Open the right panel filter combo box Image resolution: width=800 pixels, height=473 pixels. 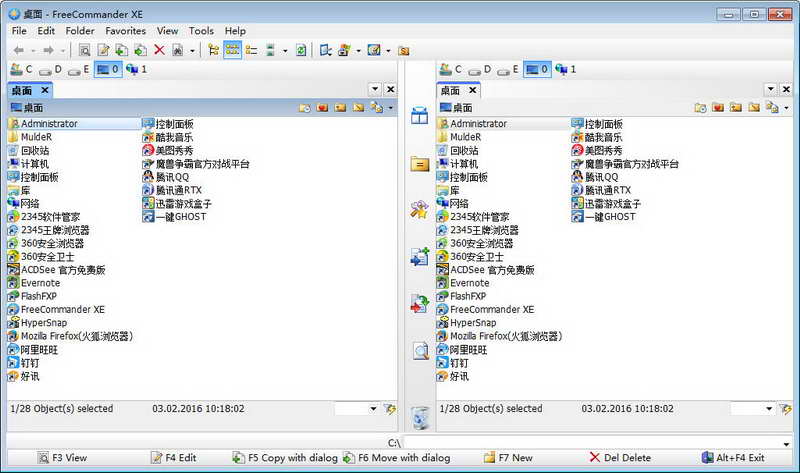(x=752, y=409)
